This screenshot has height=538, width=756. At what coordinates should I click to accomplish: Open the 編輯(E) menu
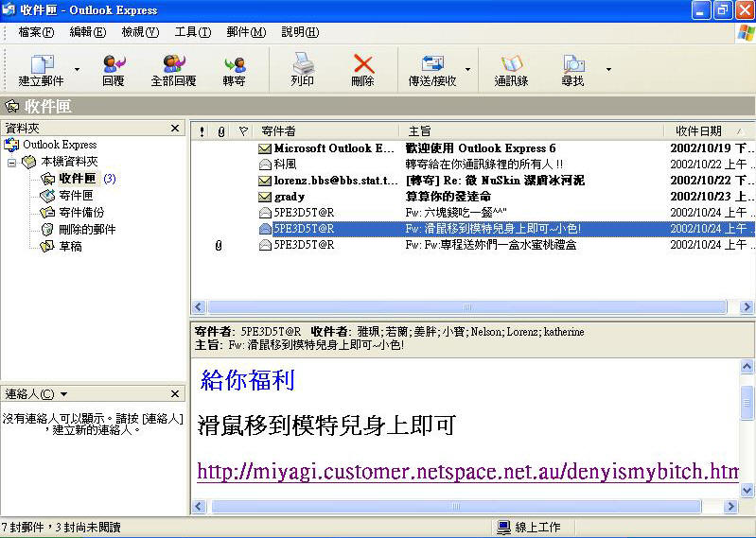88,32
